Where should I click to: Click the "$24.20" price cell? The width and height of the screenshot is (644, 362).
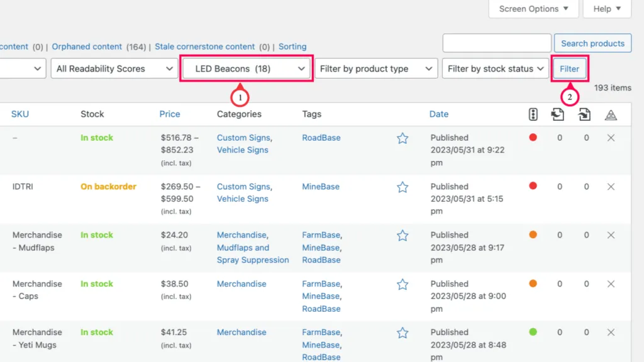[x=175, y=235]
